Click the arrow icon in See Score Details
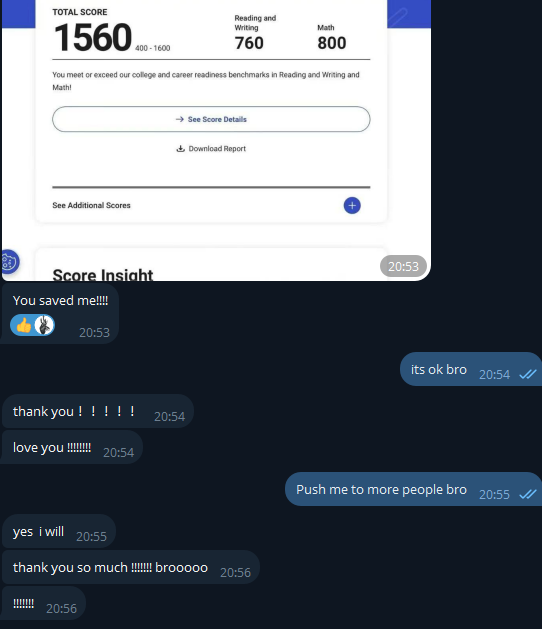The height and width of the screenshot is (629, 542). 180,119
